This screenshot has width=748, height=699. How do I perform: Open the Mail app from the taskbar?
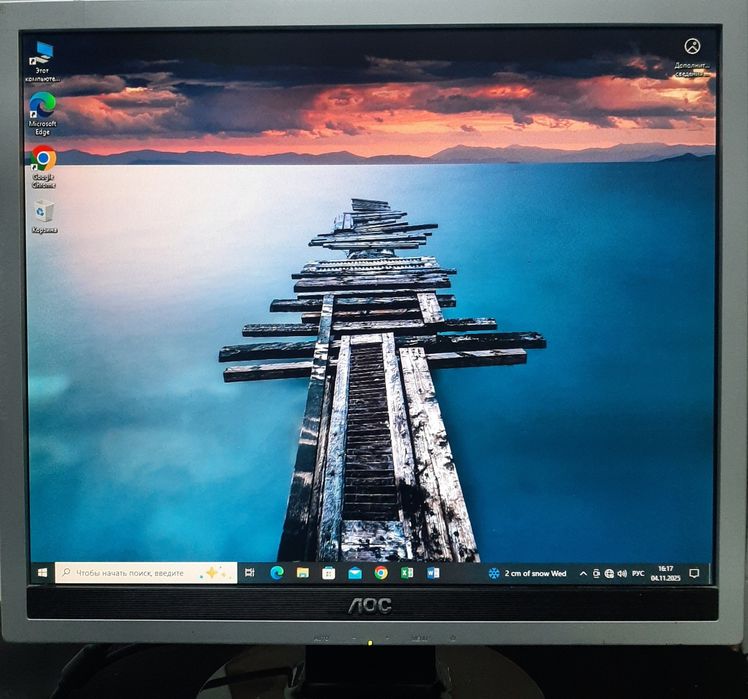pos(354,573)
